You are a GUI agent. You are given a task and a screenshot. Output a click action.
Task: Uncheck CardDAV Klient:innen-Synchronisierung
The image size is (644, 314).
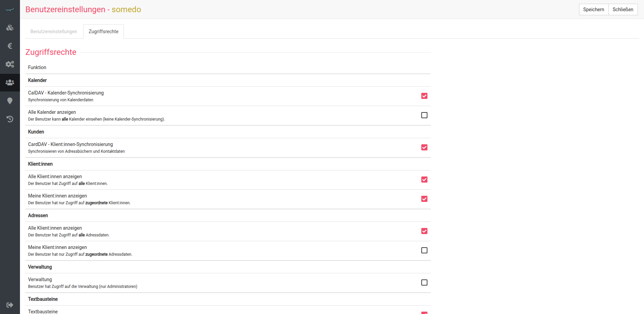coord(424,147)
